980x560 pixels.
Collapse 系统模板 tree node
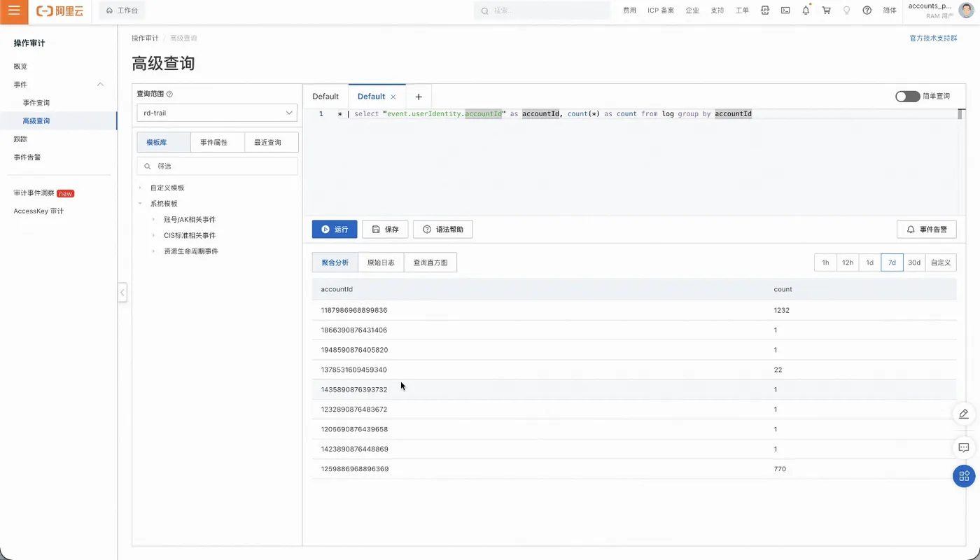(140, 204)
